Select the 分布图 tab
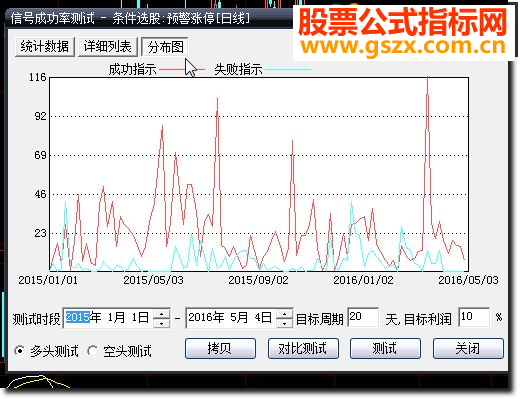This screenshot has width=520, height=399. [x=165, y=47]
